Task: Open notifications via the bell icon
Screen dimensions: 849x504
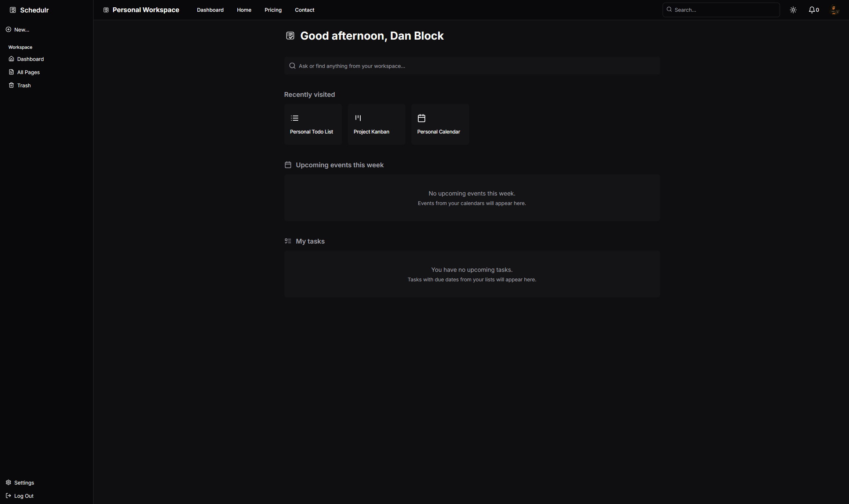Action: point(812,10)
